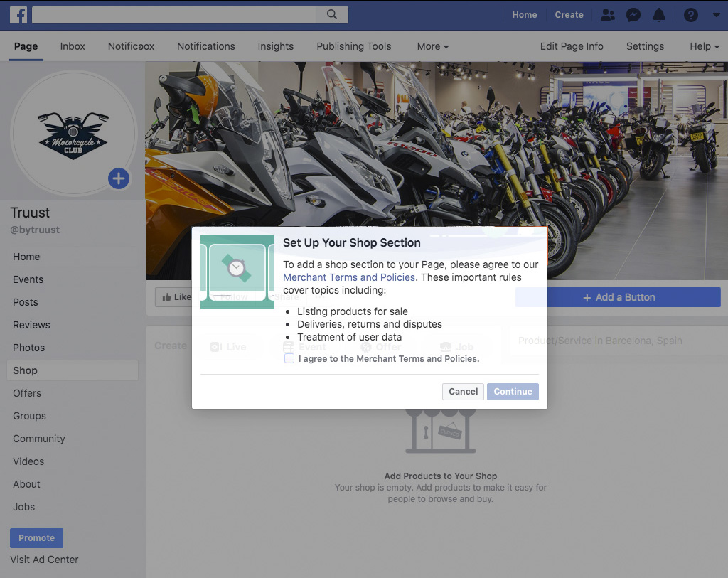
Task: Open the Friend Requests icon
Action: tap(607, 15)
